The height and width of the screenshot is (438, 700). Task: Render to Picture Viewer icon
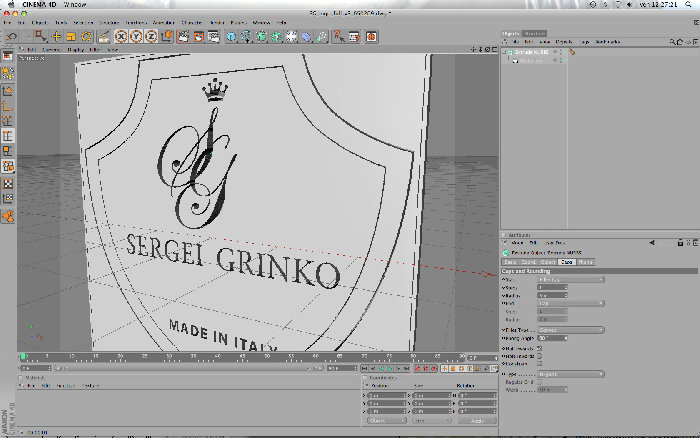198,37
